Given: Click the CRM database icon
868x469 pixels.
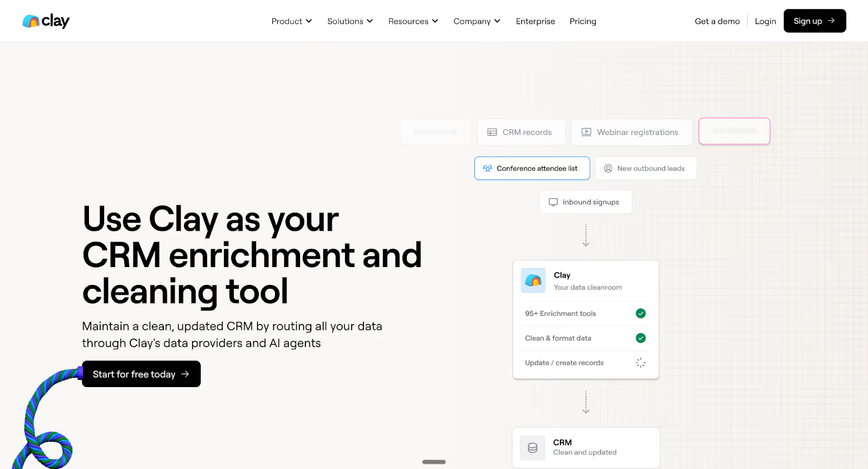Looking at the screenshot, I should (533, 448).
